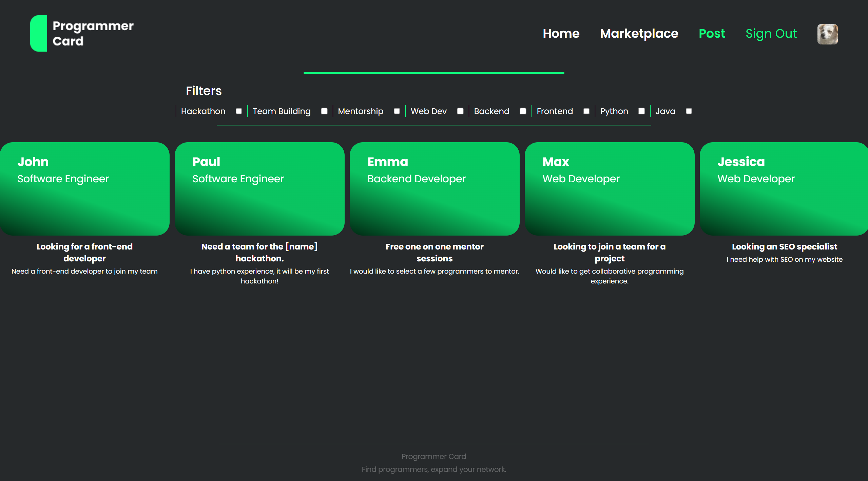This screenshot has height=481, width=868.
Task: Select Paul's Software Engineer card
Action: point(259,189)
